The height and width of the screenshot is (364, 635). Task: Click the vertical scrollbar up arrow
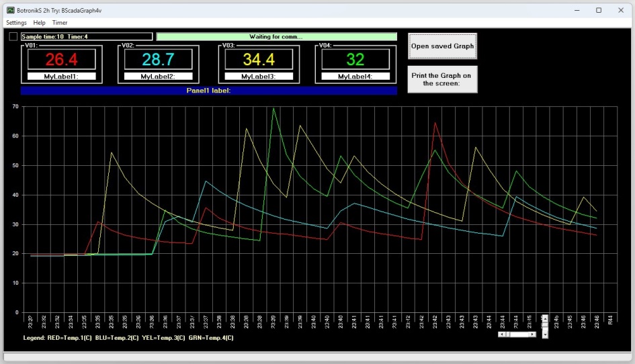coord(545,318)
